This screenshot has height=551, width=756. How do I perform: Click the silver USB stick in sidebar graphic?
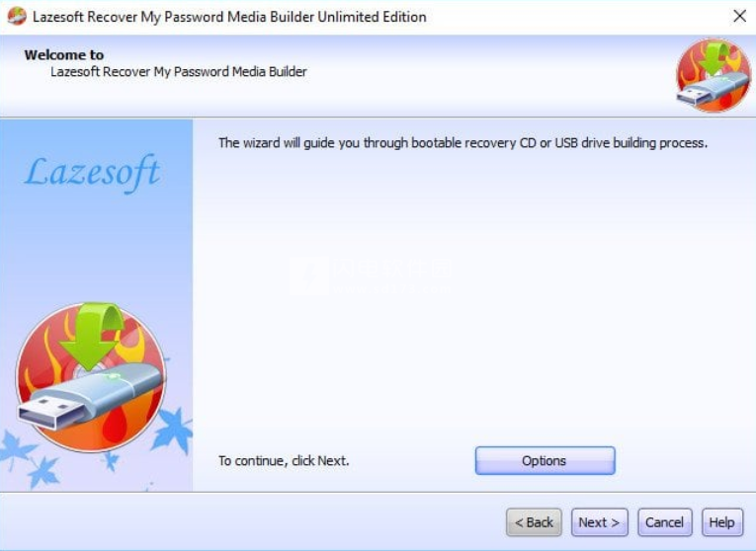point(89,396)
